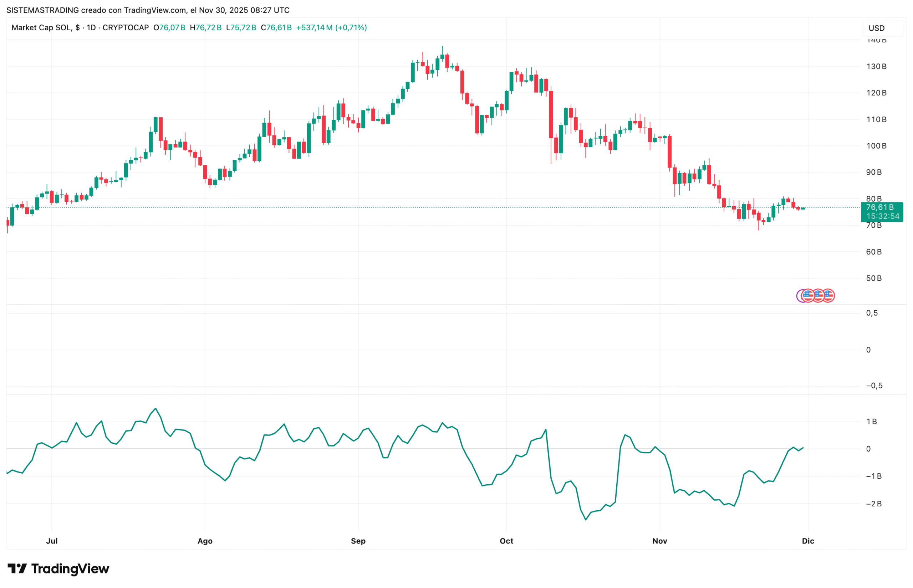Image resolution: width=913 pixels, height=588 pixels.
Task: Click the closing price value C76,61 B
Action: tap(276, 27)
